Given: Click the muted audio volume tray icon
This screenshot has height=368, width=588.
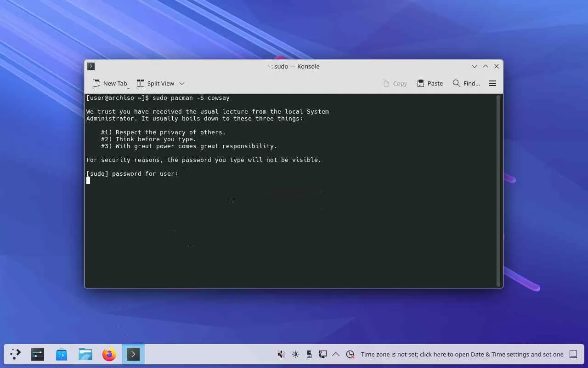Looking at the screenshot, I should pos(282,354).
